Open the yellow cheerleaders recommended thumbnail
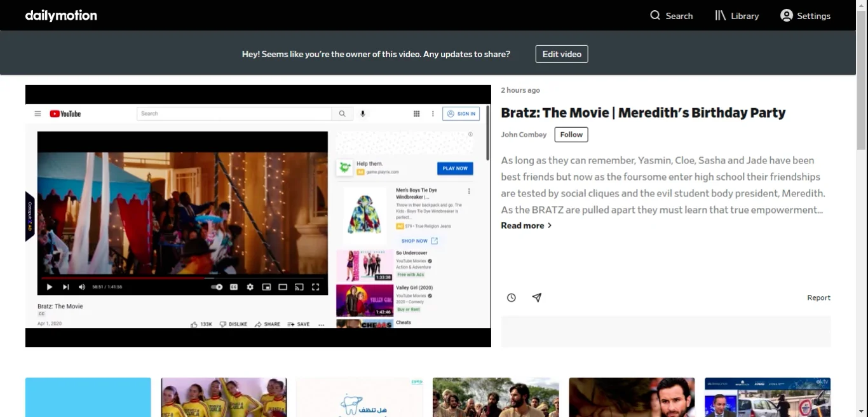Viewport: 868px width, 417px height. (x=224, y=397)
